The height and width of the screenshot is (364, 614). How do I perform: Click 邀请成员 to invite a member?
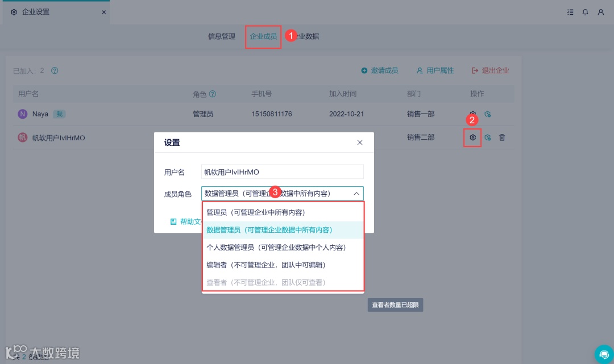pos(379,70)
